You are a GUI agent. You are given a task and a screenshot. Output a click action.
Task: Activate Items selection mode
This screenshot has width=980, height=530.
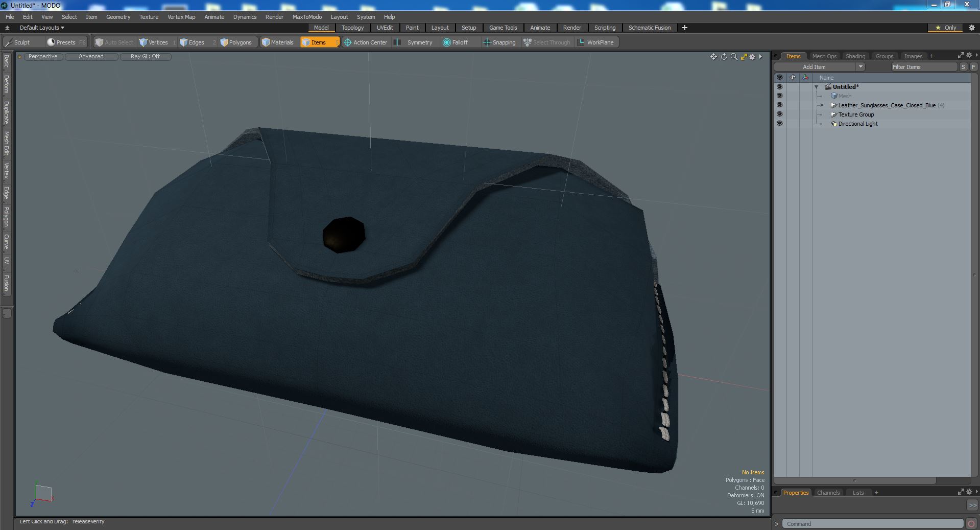(x=319, y=42)
